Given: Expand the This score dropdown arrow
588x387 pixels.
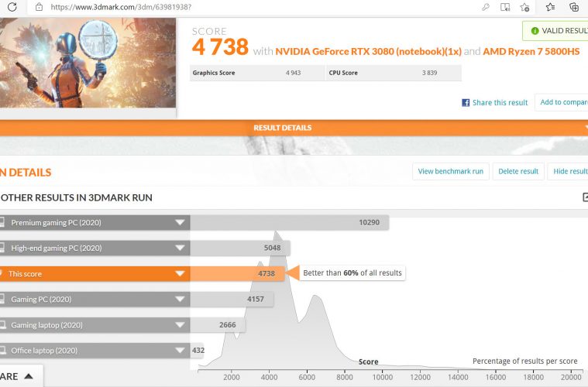Looking at the screenshot, I should (x=180, y=274).
